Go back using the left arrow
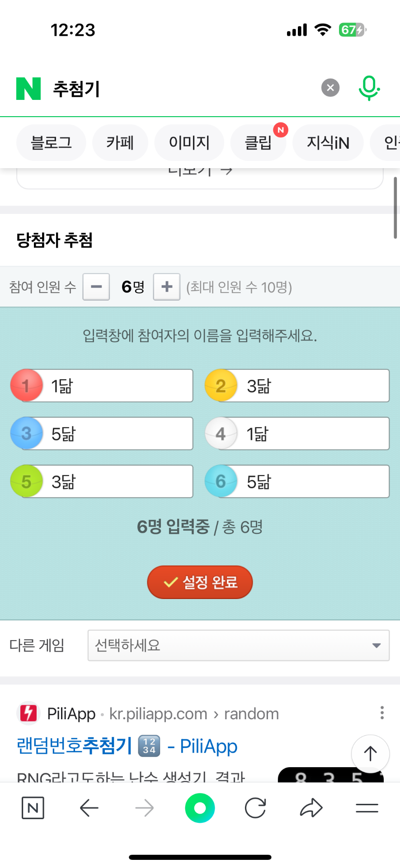 pyautogui.click(x=89, y=808)
